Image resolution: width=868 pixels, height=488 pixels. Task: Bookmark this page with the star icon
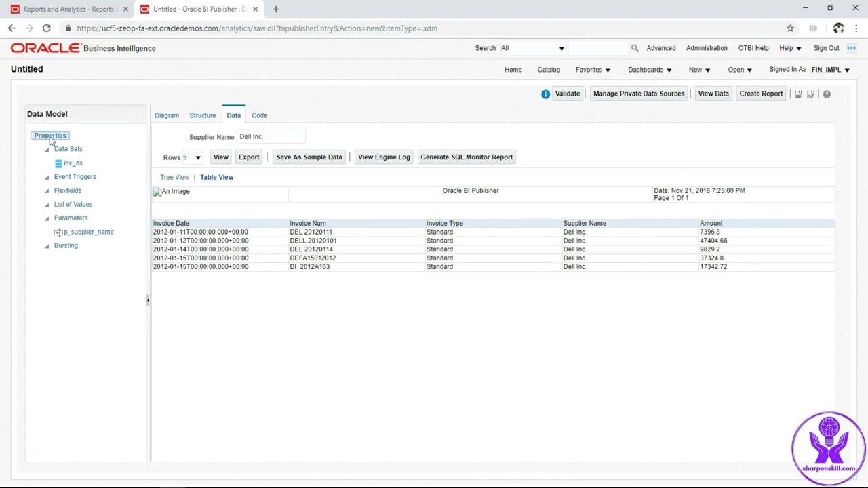click(x=790, y=28)
